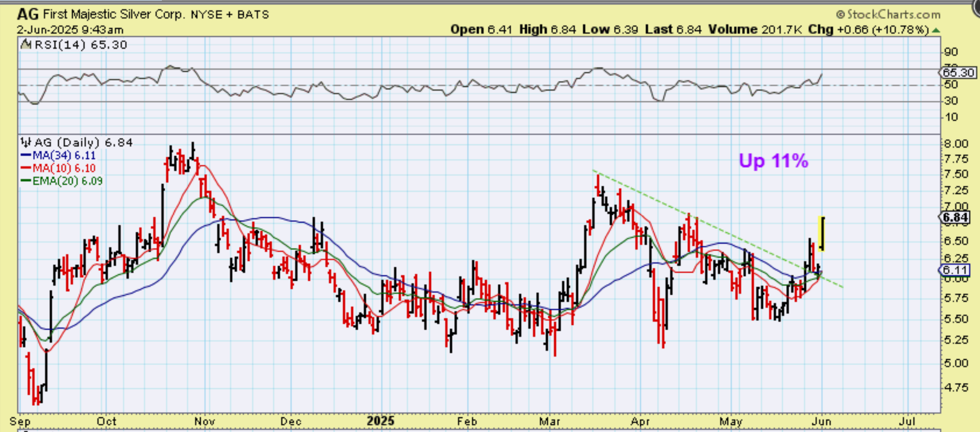
Task: Click the Apr label on the date axis
Action: [640, 421]
